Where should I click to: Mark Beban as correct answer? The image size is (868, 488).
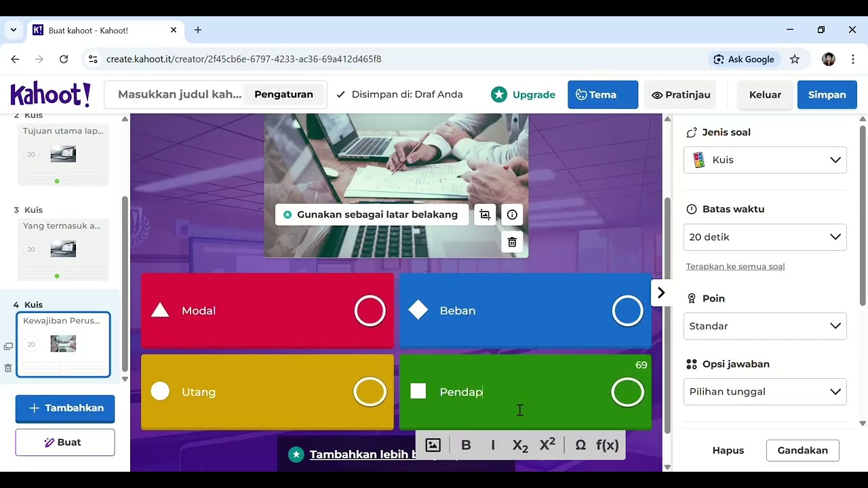tap(627, 310)
